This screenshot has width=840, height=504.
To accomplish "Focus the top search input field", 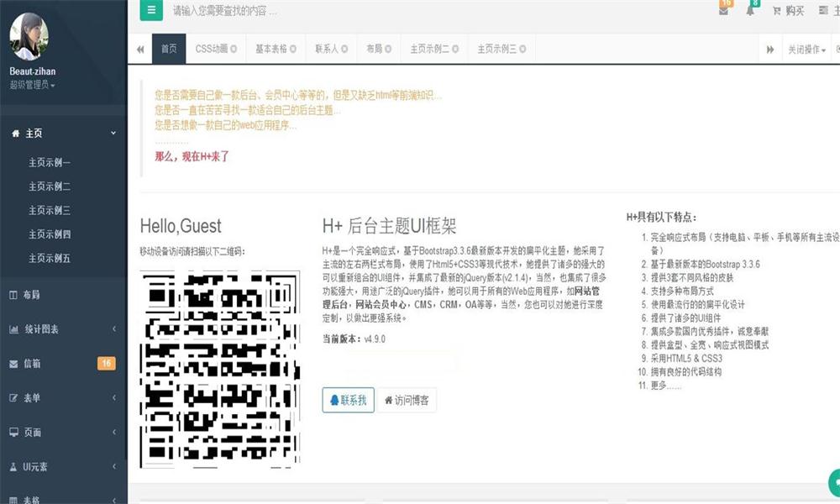I will click(225, 11).
